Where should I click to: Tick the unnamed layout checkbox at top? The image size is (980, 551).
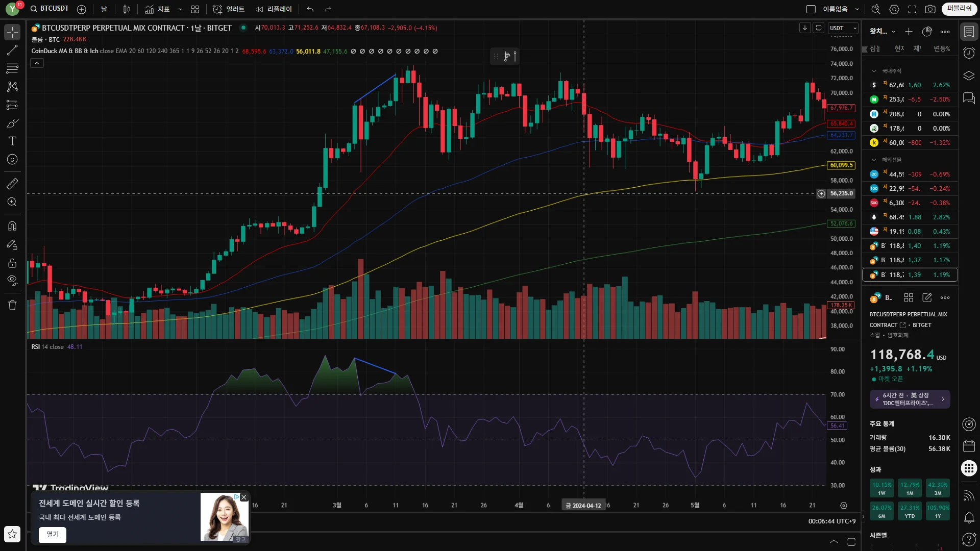tap(811, 9)
